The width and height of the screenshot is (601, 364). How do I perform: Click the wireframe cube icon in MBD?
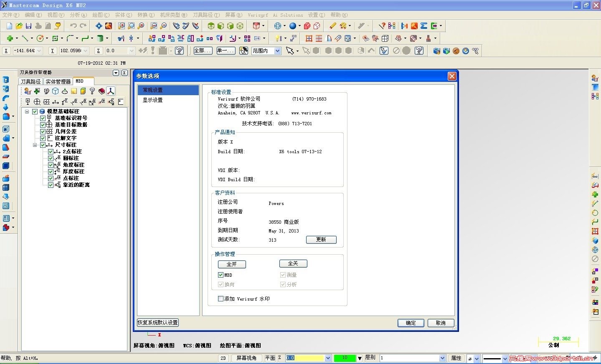(x=55, y=91)
